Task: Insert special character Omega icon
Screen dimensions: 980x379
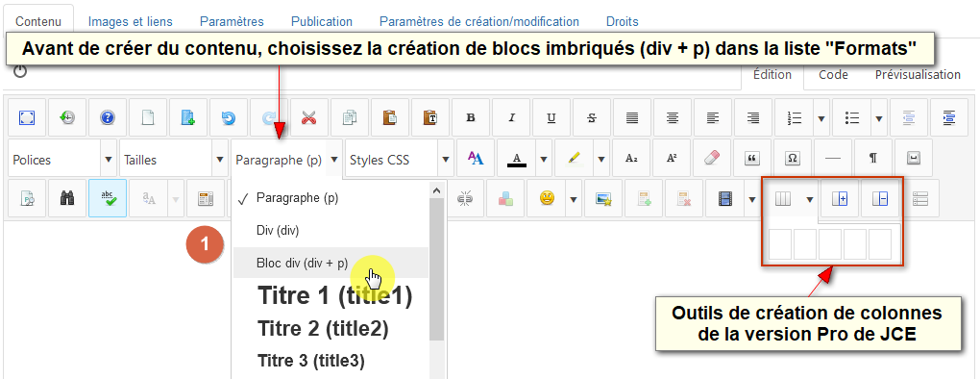Action: [x=792, y=158]
